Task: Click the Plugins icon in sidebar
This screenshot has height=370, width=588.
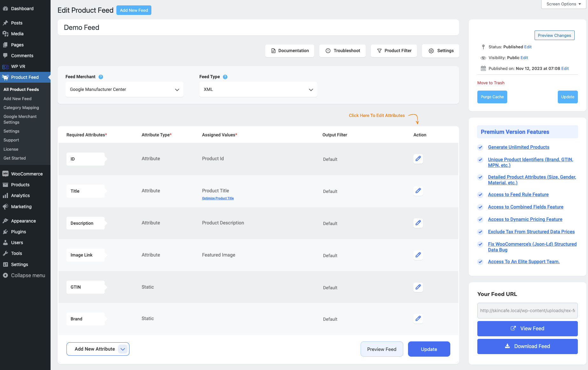Action: tap(5, 232)
